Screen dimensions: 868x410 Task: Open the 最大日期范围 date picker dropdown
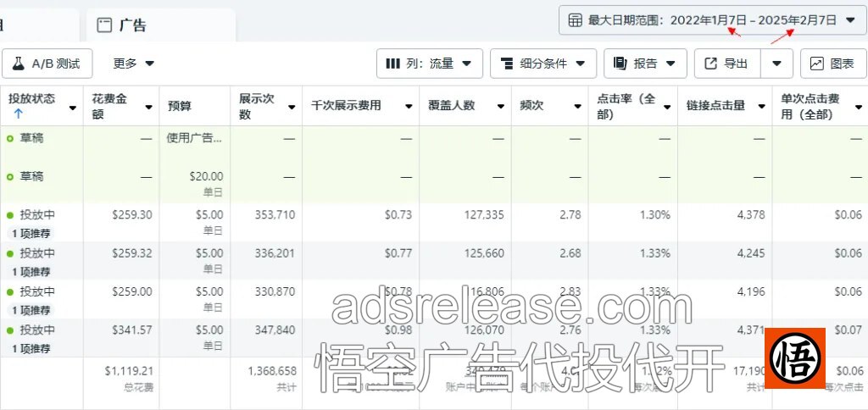(x=850, y=20)
